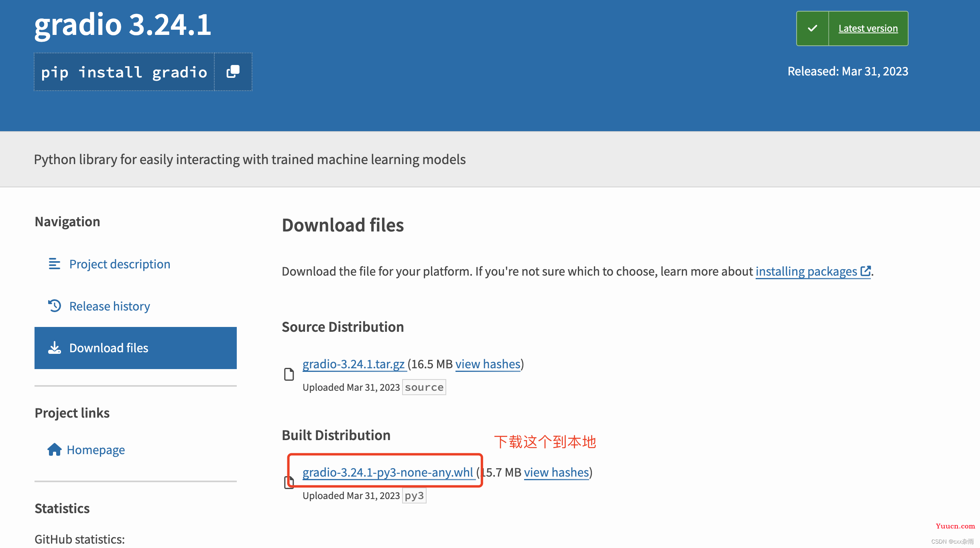This screenshot has height=548, width=980.
Task: Click the Release history clock icon
Action: [54, 306]
